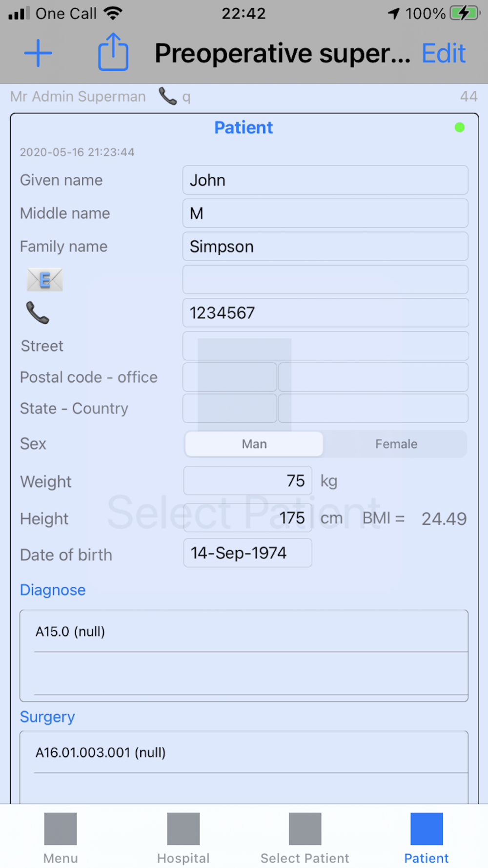Tap the Preoperative super... title
This screenshot has width=488, height=868.
283,53
